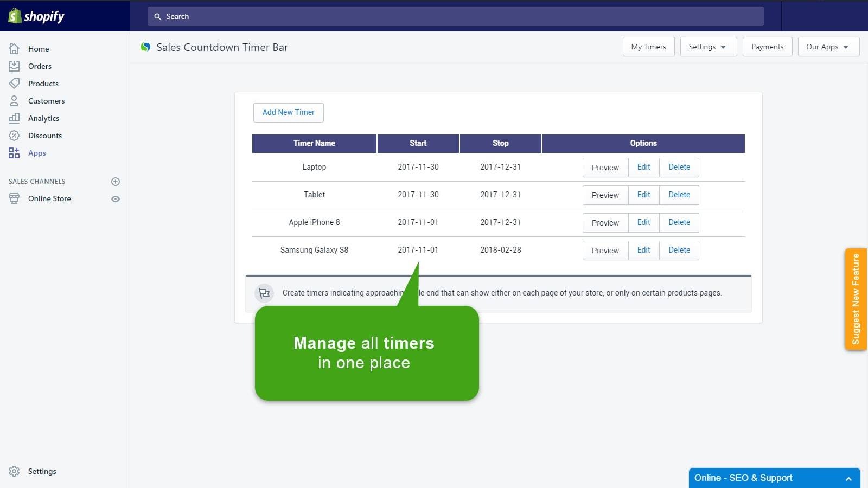Select the Laptop timer name

[x=314, y=167]
